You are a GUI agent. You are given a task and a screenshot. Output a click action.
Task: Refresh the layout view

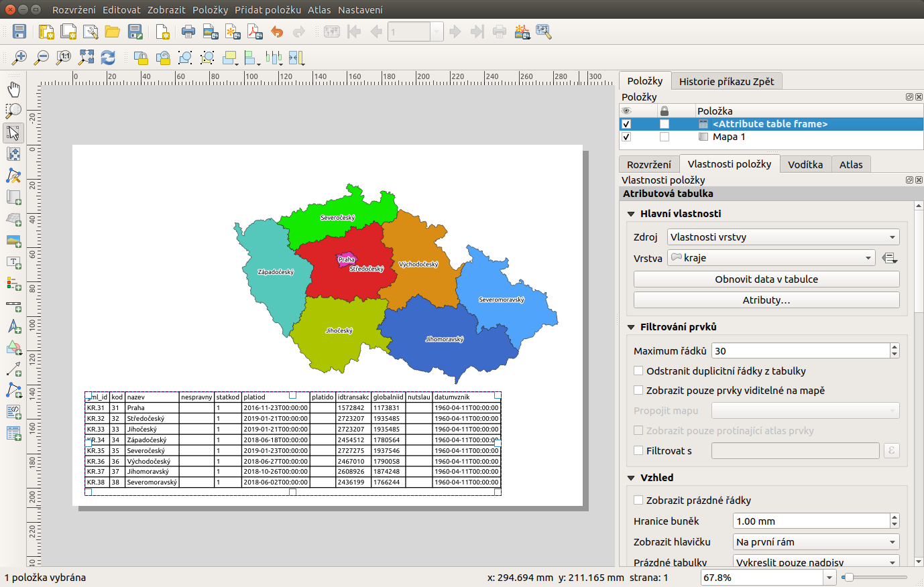coord(108,58)
